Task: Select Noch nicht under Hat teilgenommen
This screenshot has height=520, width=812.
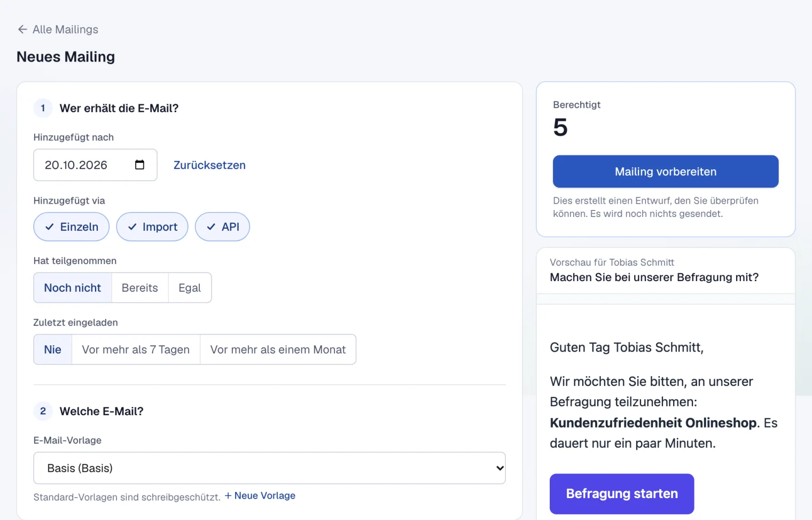Action: (x=73, y=288)
